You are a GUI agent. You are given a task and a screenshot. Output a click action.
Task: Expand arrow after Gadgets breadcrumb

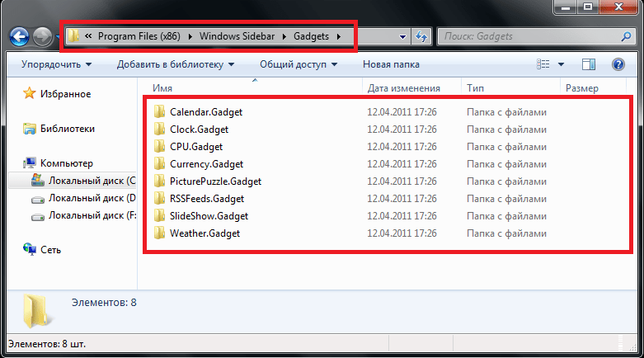[338, 36]
